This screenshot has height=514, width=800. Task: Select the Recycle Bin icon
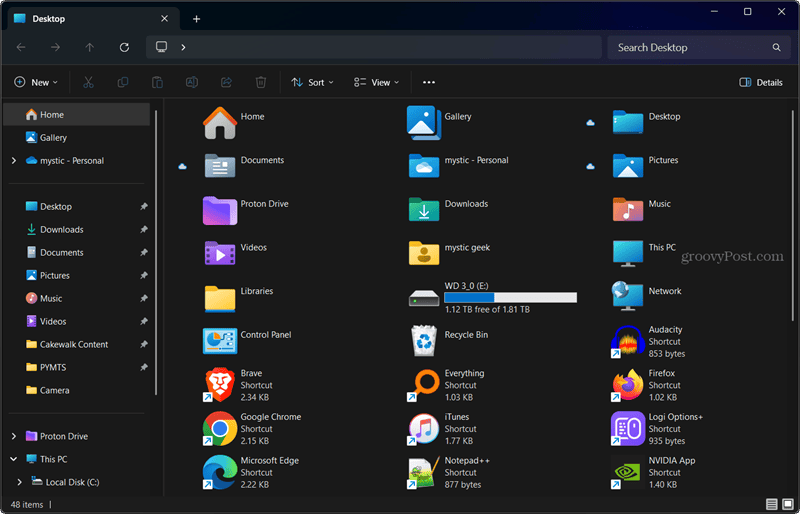424,340
